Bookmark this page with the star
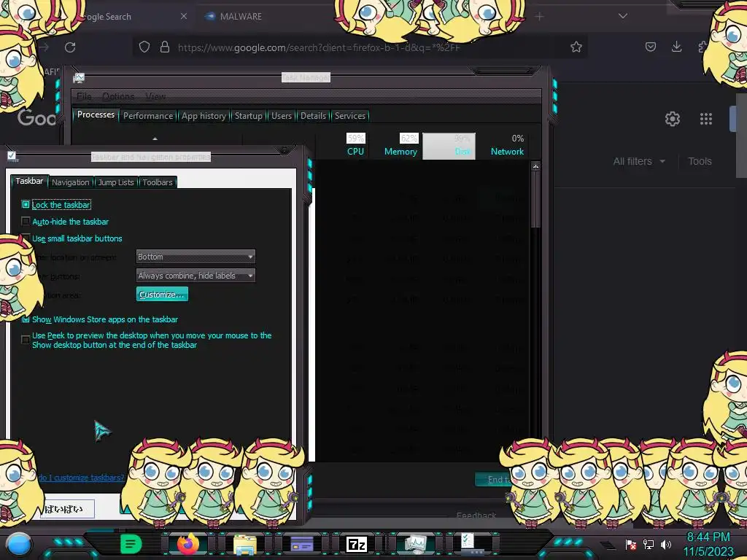Image resolution: width=747 pixels, height=560 pixels. click(x=576, y=47)
